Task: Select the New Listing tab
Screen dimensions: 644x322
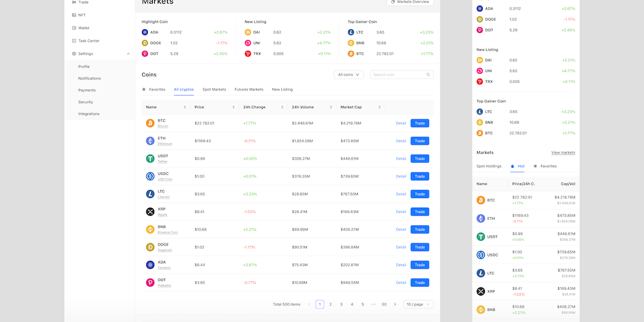Action: pos(282,89)
